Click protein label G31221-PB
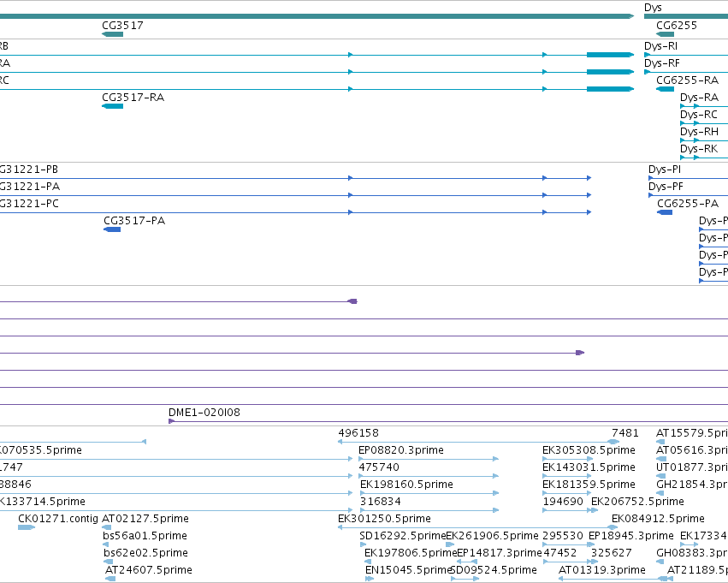 29,170
